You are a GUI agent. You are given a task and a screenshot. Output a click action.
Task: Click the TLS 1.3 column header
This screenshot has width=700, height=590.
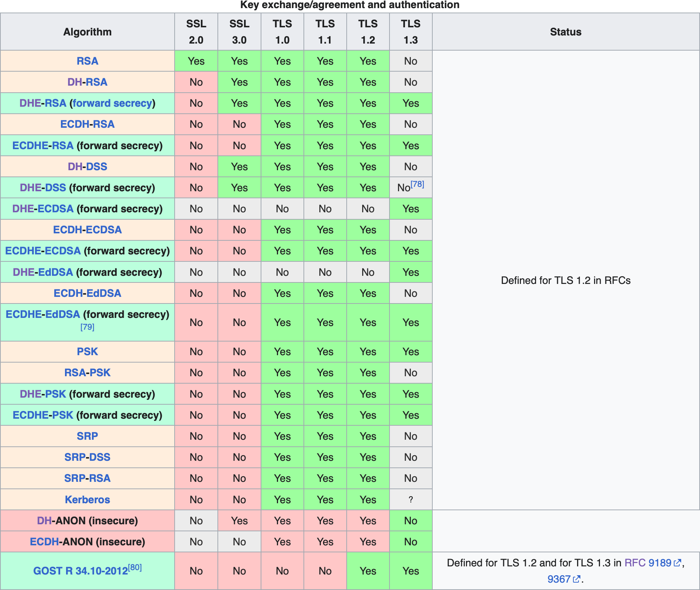click(411, 32)
